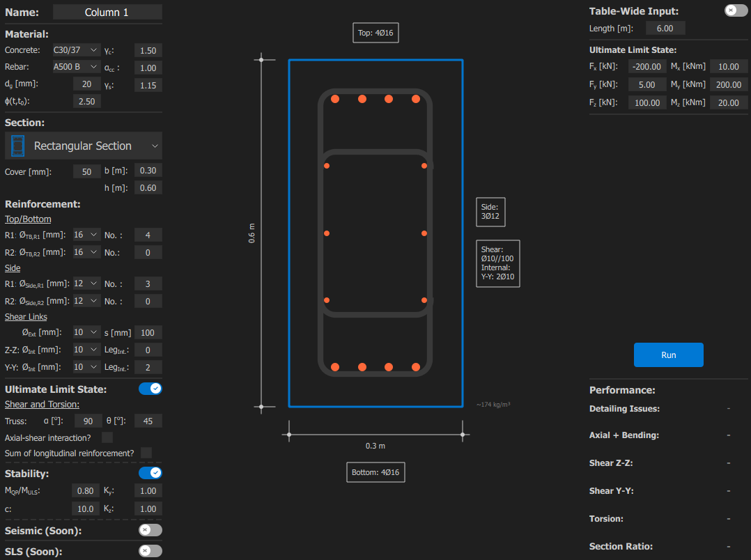Viewport: 751px width, 560px height.
Task: Click the aggregate size dg field
Action: pyautogui.click(x=86, y=84)
